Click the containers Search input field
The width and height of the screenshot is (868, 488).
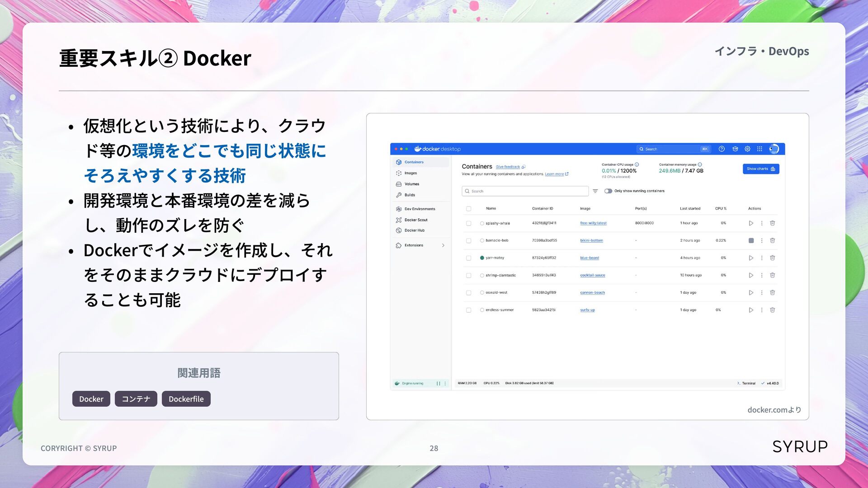click(525, 191)
